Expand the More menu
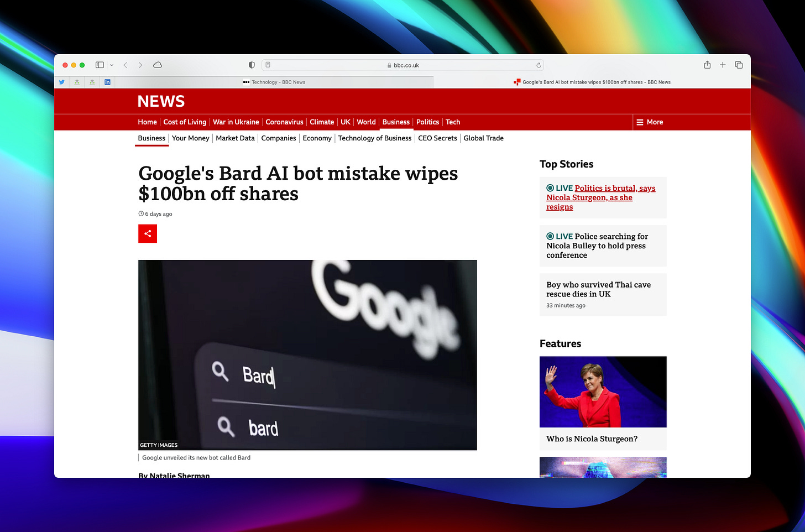This screenshot has width=805, height=532. 650,122
